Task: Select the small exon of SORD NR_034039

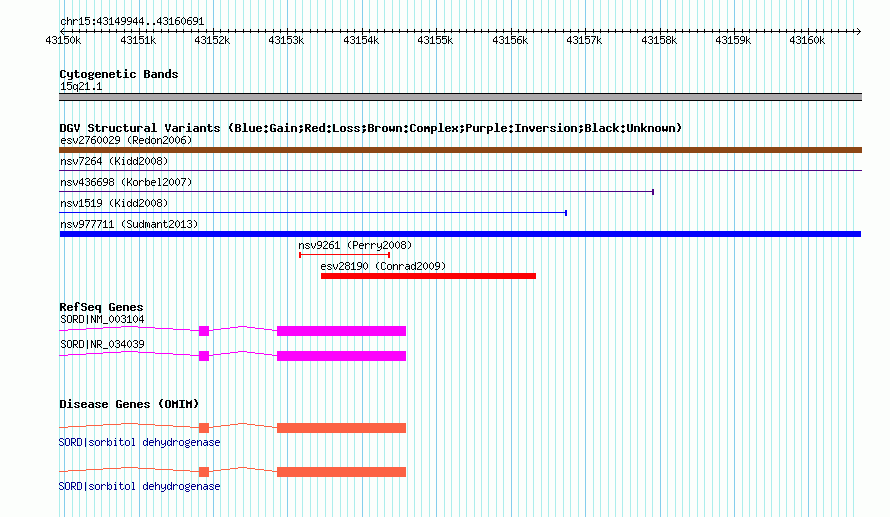Action: coord(204,356)
